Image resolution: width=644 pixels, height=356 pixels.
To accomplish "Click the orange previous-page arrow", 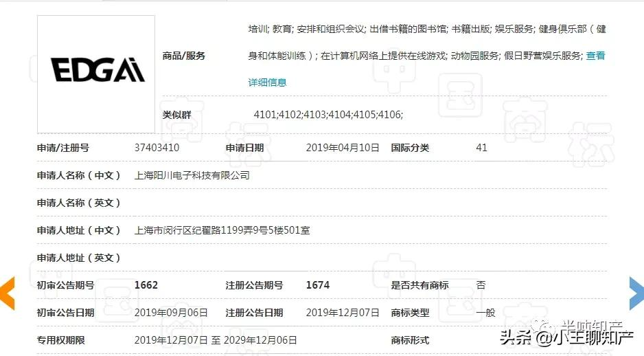I will click(8, 293).
